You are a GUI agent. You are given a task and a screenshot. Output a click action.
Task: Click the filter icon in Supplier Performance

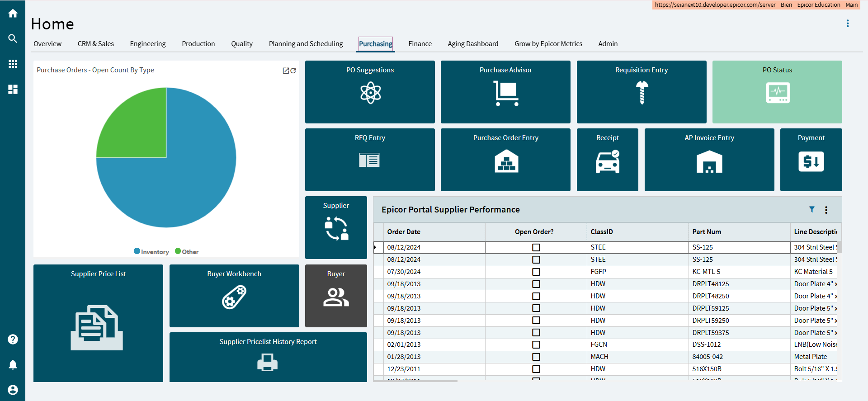(812, 209)
